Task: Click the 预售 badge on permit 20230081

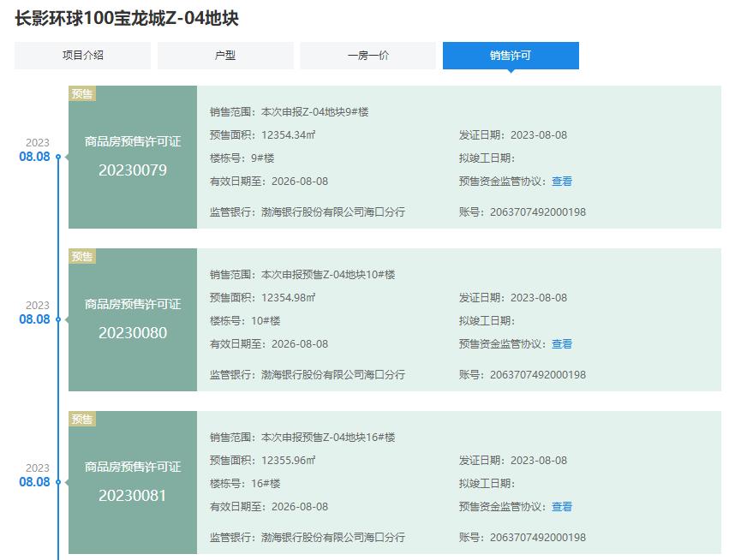Action: (x=83, y=420)
